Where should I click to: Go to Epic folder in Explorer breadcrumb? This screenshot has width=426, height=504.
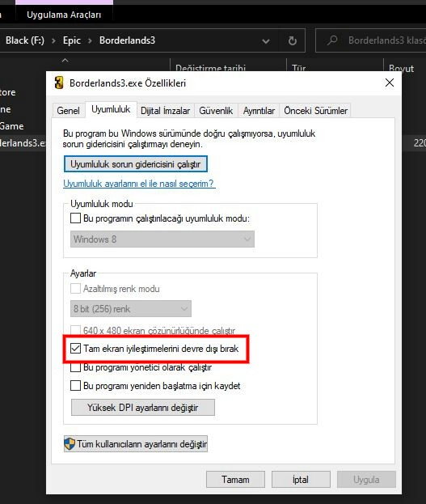coord(72,40)
